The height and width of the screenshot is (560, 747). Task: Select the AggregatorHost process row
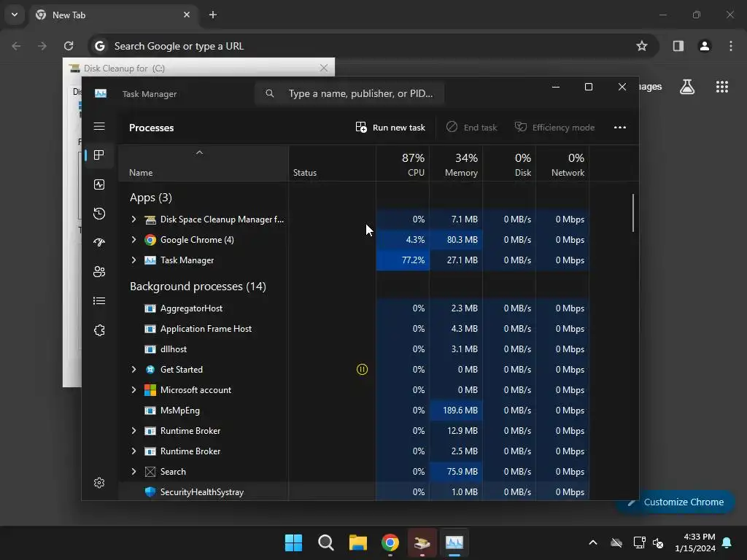(x=354, y=308)
